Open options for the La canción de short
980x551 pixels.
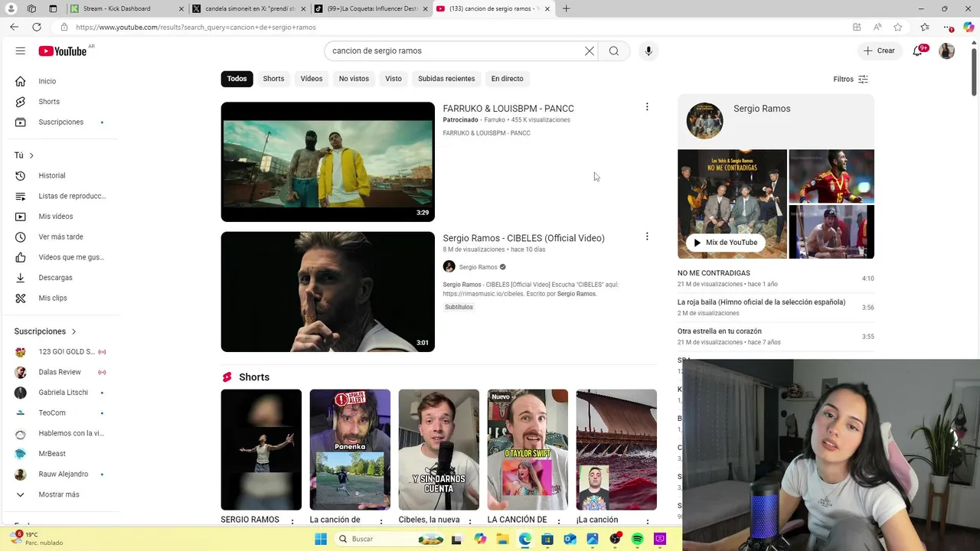pyautogui.click(x=381, y=521)
